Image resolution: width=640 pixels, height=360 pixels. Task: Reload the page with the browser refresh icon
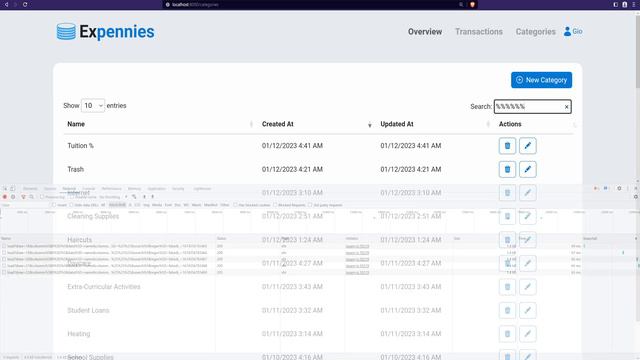point(25,4)
